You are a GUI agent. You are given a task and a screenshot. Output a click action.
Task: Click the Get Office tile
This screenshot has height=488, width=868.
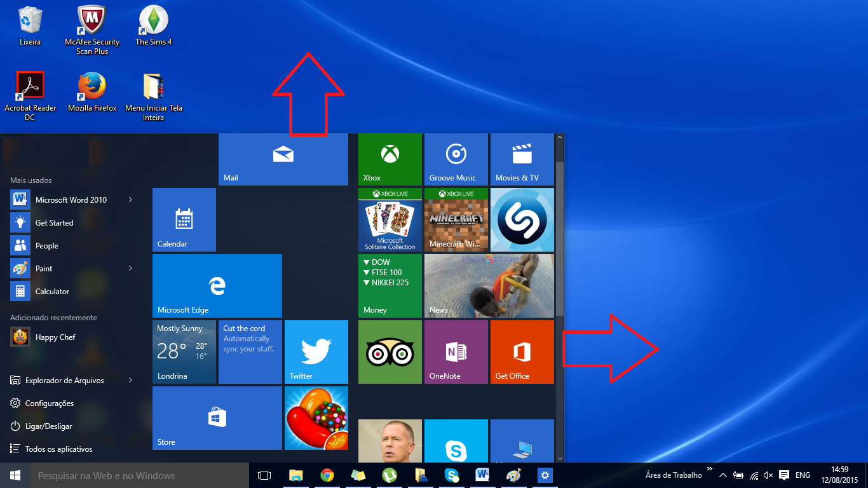(522, 352)
